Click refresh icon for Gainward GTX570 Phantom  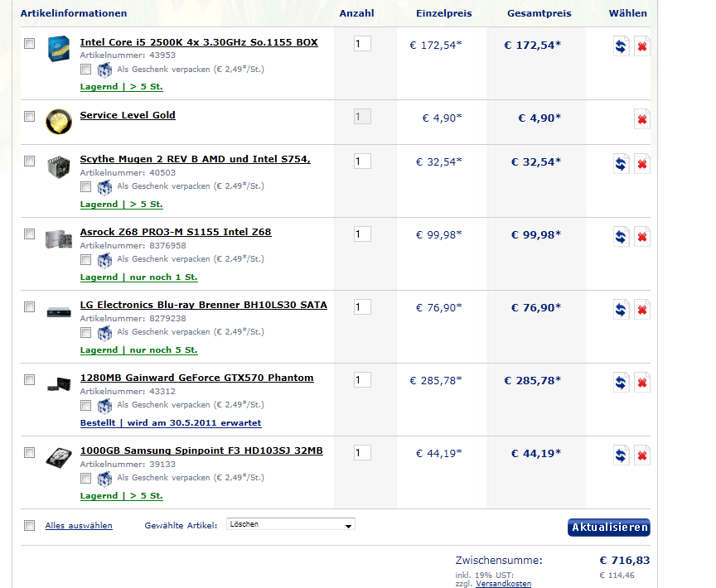click(621, 383)
